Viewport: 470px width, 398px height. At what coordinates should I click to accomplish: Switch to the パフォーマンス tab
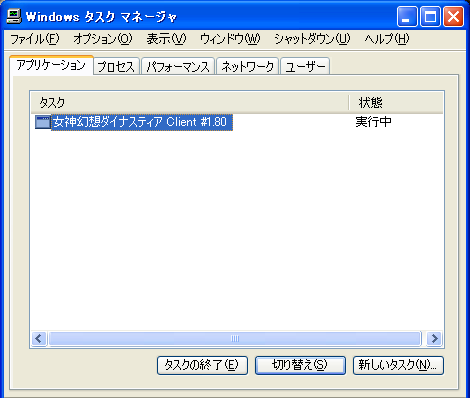coord(178,67)
